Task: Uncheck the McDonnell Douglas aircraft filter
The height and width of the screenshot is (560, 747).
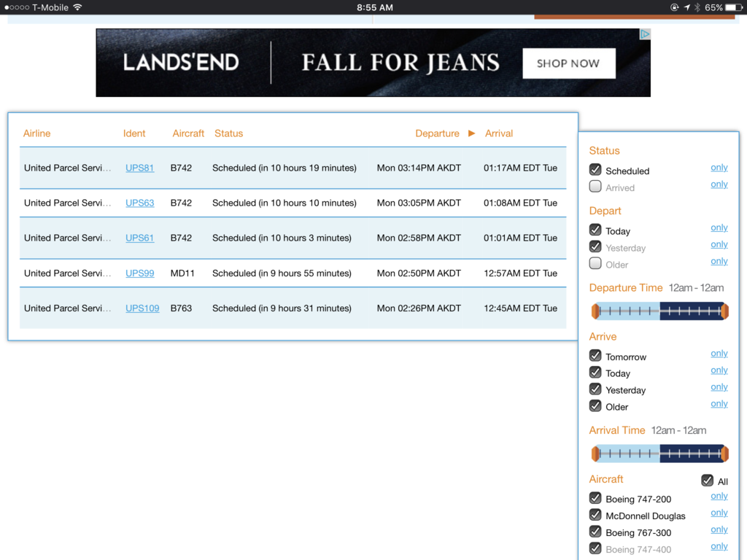Action: 595,515
